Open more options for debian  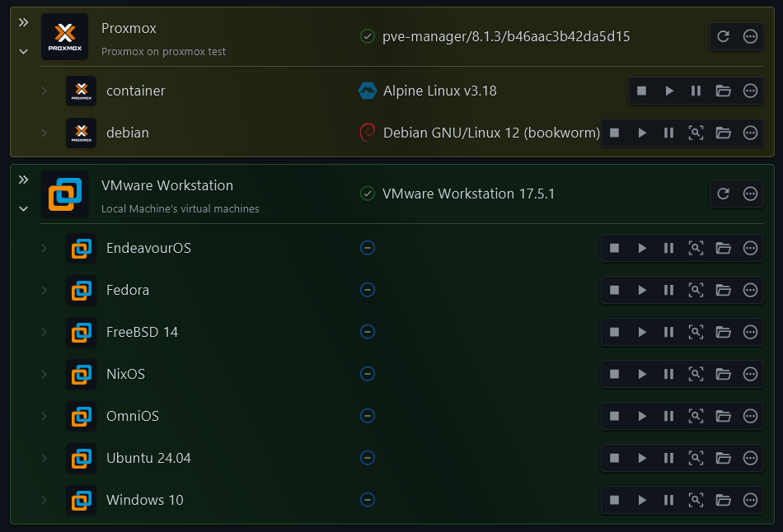750,133
